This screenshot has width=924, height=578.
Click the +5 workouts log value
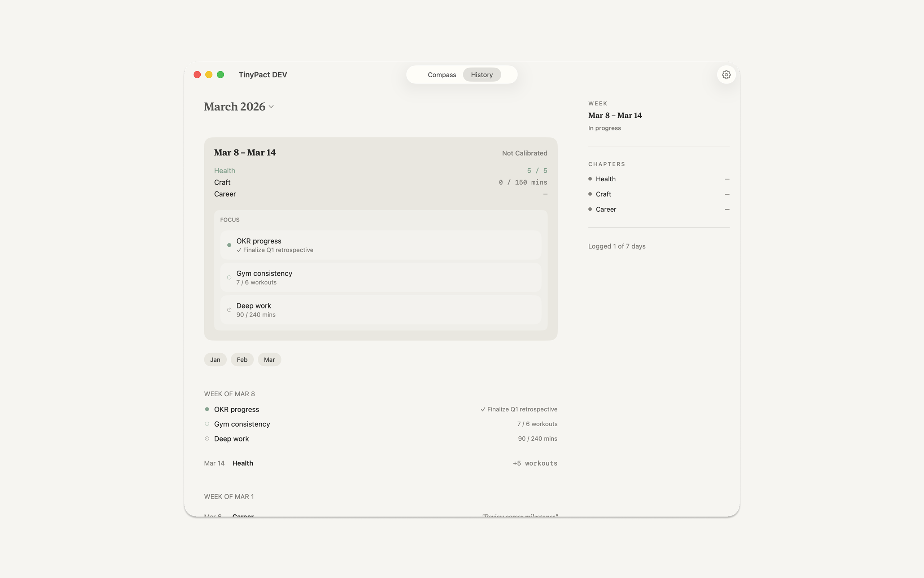pyautogui.click(x=535, y=463)
